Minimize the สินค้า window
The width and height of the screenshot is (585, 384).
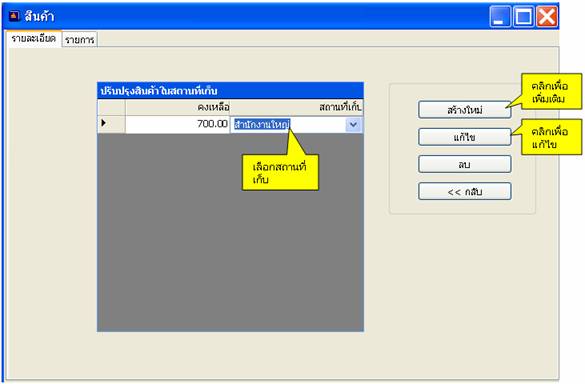[500, 16]
